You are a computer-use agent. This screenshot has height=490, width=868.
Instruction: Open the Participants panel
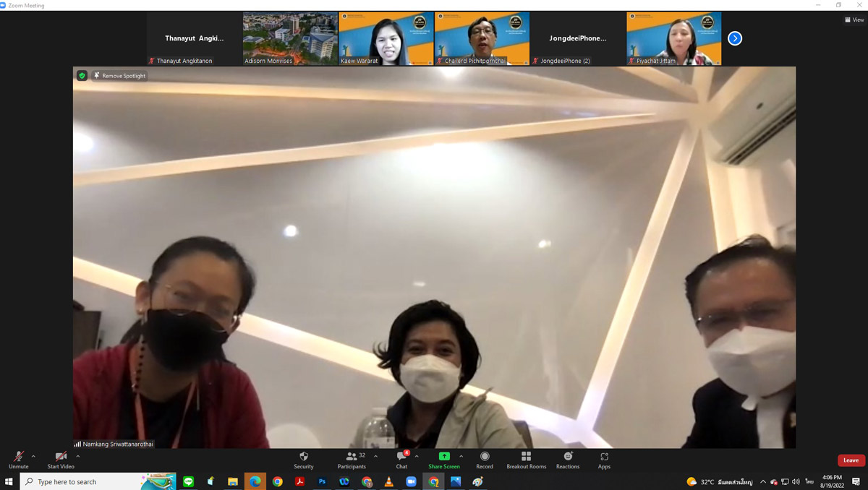pyautogui.click(x=352, y=460)
